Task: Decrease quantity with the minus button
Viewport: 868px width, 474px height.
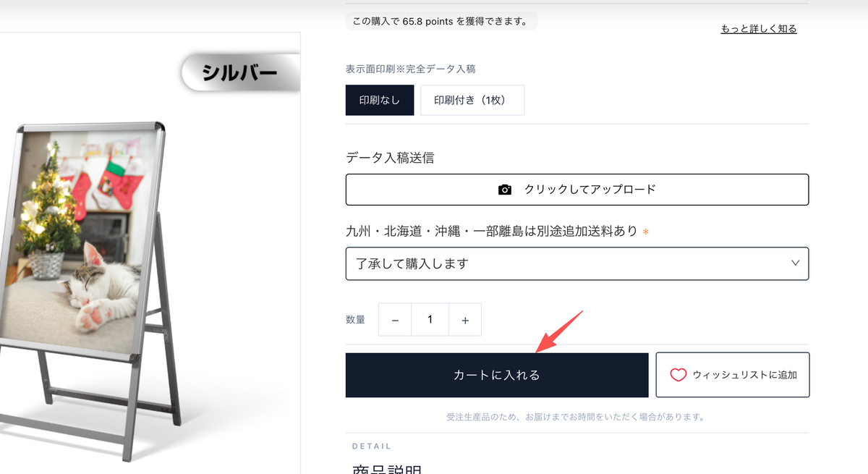Action: point(395,320)
